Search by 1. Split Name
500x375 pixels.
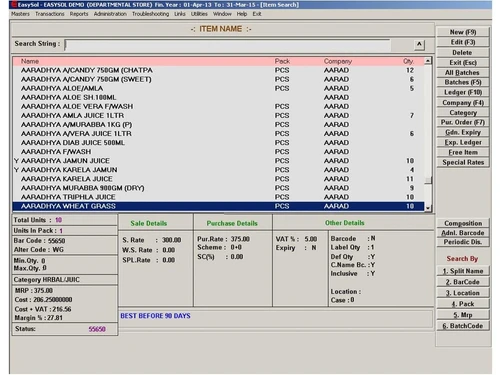coord(463,271)
